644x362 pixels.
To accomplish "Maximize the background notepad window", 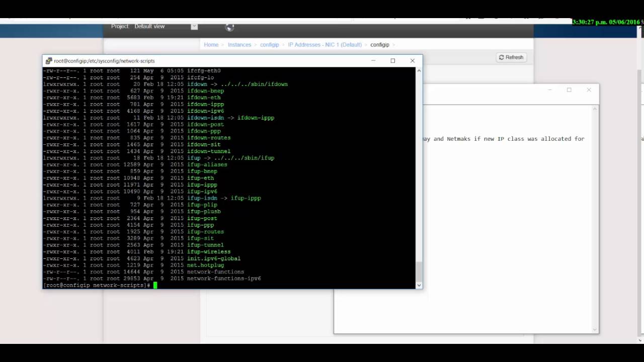I will click(x=569, y=90).
